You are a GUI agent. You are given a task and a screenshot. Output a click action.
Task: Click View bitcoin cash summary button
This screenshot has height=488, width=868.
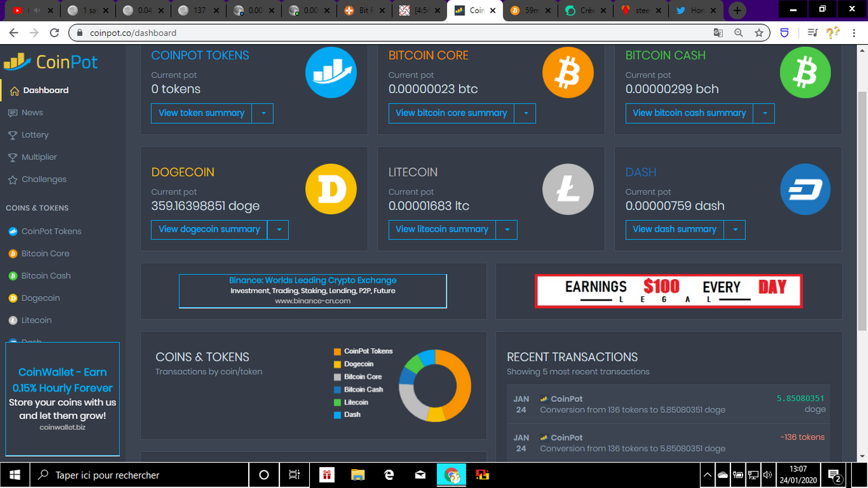690,113
